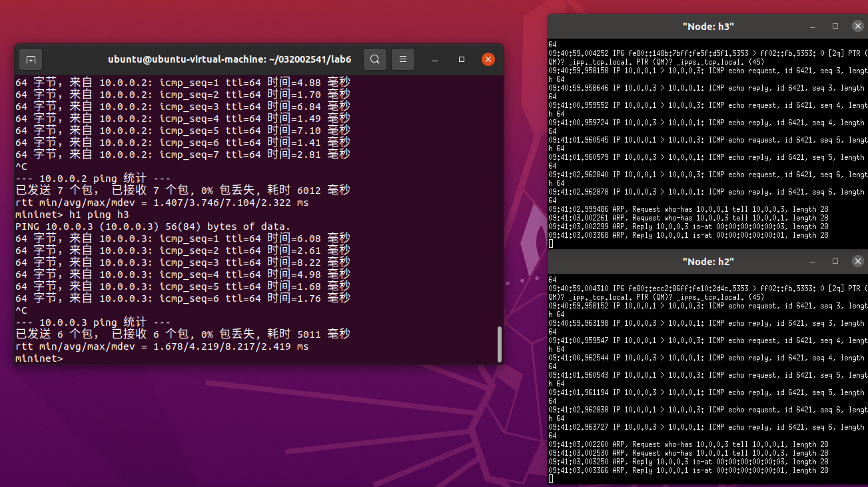The image size is (868, 487).
Task: Click the 10.0.0.3 reply line with 时间=6.08
Action: coord(183,238)
